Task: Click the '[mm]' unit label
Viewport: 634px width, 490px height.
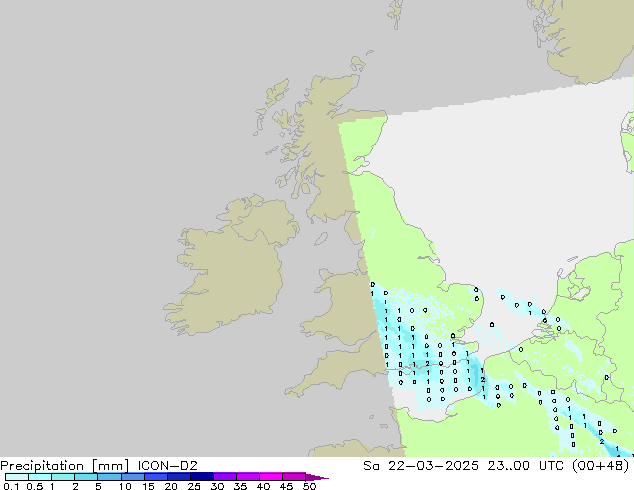Action: coord(110,466)
